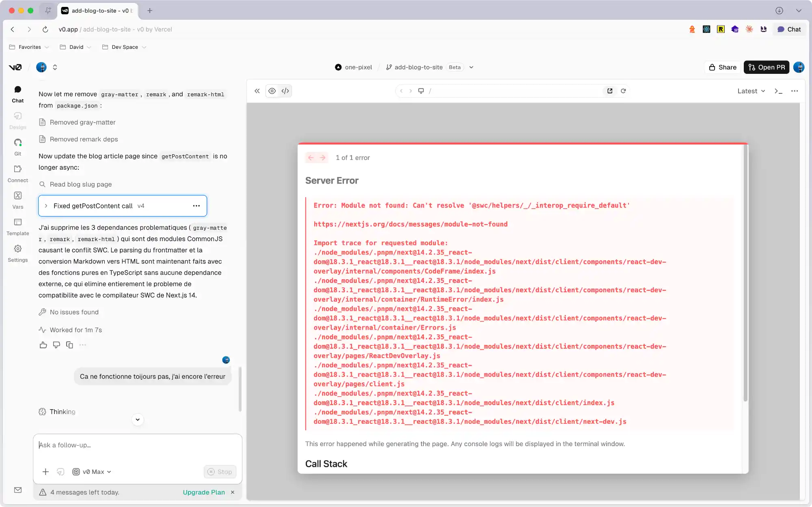Open the Latest version dropdown
This screenshot has height=507, width=812.
[751, 91]
